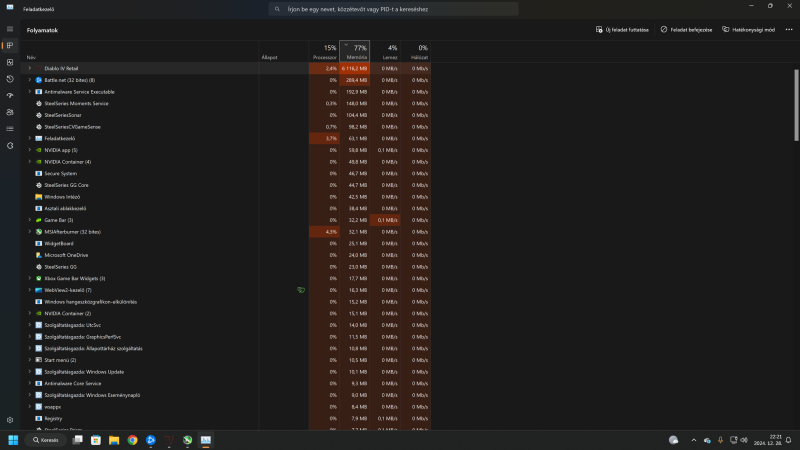Click the SteelSeries Moments Service icon
Image resolution: width=800 pixels, height=450 pixels.
[x=39, y=104]
